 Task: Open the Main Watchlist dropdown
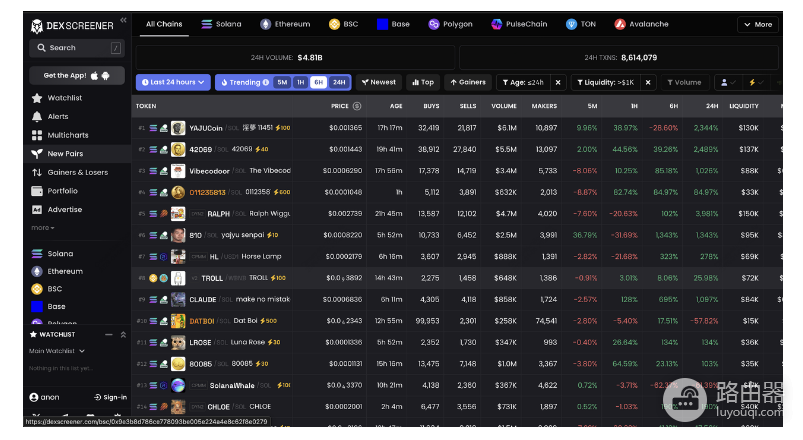[x=57, y=351]
